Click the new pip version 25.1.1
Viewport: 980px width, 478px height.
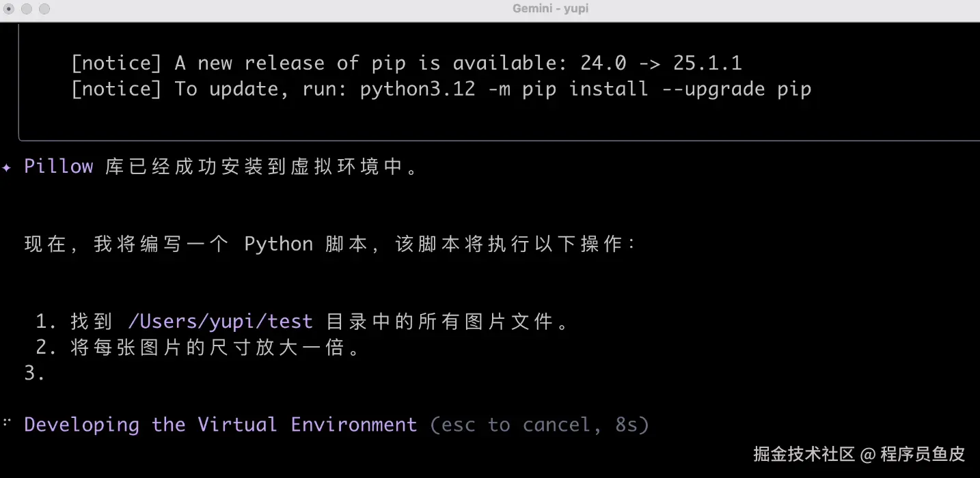pos(707,64)
